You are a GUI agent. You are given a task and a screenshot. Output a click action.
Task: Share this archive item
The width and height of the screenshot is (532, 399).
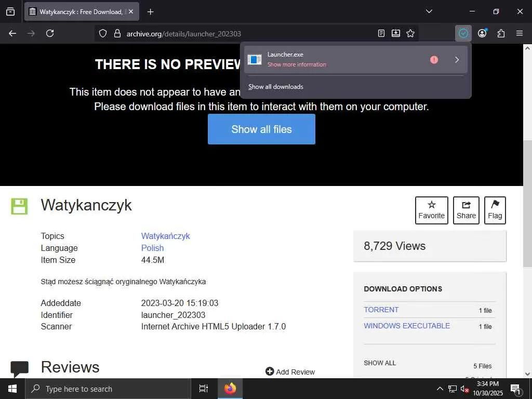point(466,210)
